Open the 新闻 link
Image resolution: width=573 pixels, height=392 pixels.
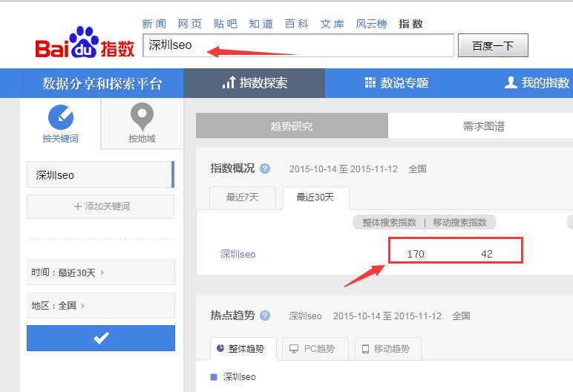coord(154,24)
